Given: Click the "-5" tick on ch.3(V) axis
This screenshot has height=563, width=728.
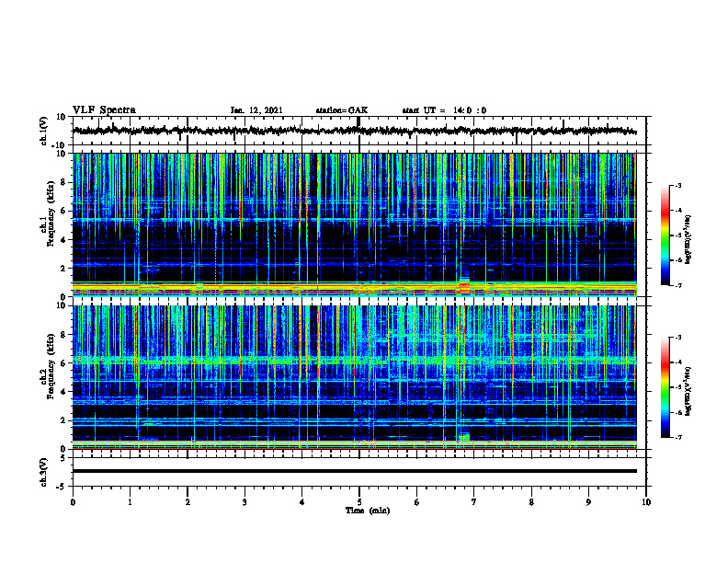Looking at the screenshot, I should [x=62, y=487].
